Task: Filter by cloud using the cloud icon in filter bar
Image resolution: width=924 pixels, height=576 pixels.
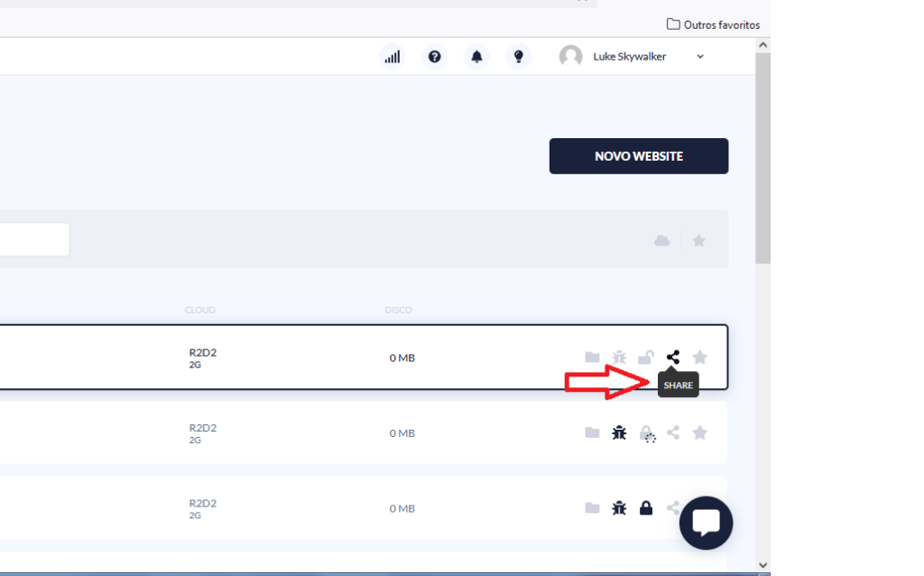Action: click(x=662, y=240)
